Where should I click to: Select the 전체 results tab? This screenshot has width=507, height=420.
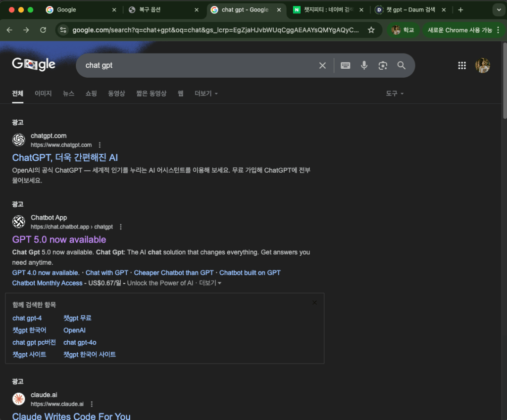coord(18,93)
